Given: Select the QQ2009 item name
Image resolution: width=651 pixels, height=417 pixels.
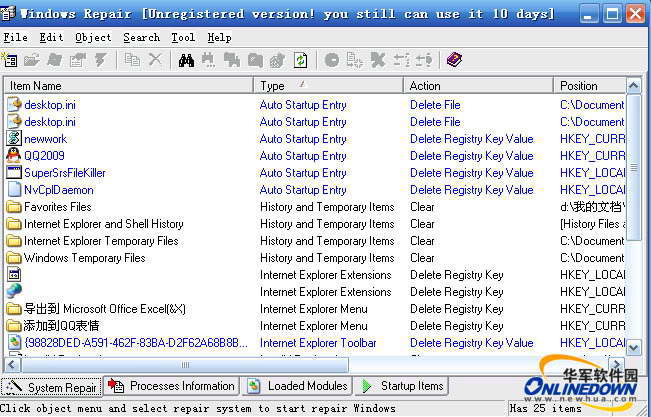Looking at the screenshot, I should point(44,156).
